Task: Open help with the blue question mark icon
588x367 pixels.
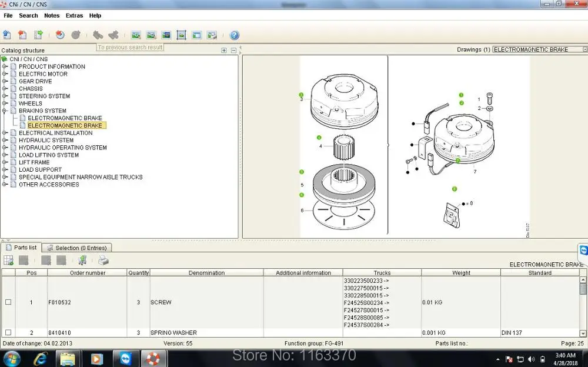Action: [x=235, y=35]
